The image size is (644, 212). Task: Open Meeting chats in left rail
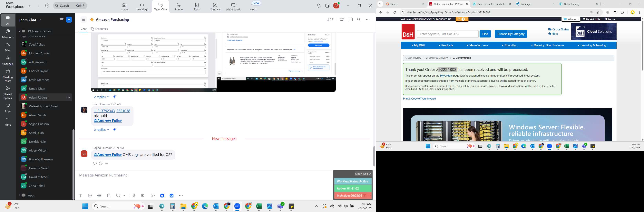click(x=8, y=76)
